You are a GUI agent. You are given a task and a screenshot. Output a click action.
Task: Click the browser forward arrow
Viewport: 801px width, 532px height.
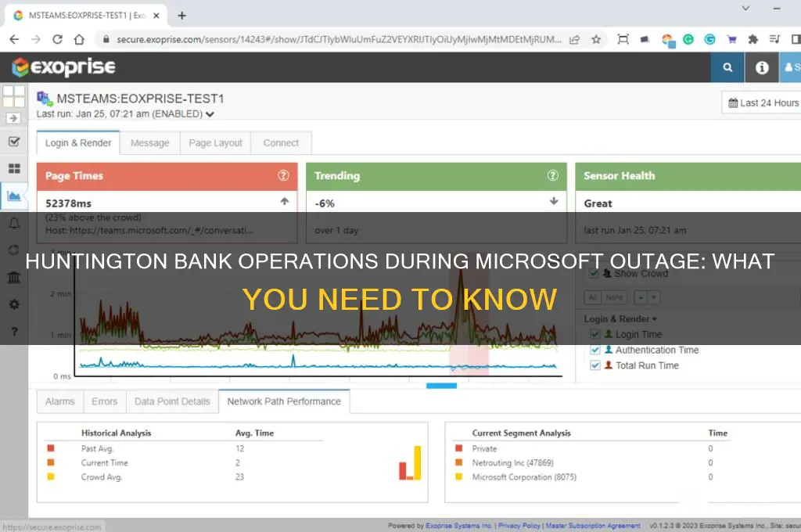click(36, 39)
